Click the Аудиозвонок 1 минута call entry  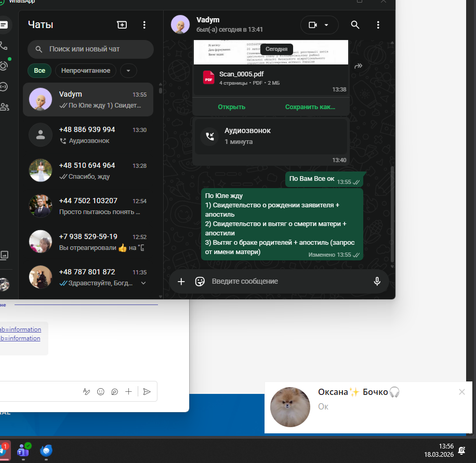tap(271, 136)
